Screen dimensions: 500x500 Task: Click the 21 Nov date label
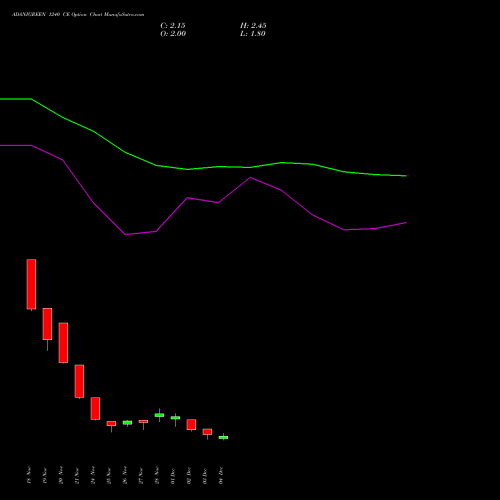77,476
